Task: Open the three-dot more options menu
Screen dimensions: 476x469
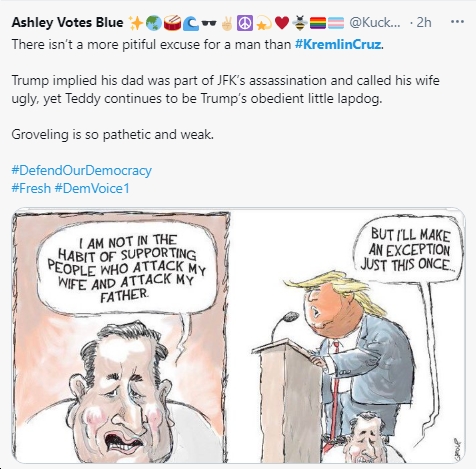Action: coord(457,22)
